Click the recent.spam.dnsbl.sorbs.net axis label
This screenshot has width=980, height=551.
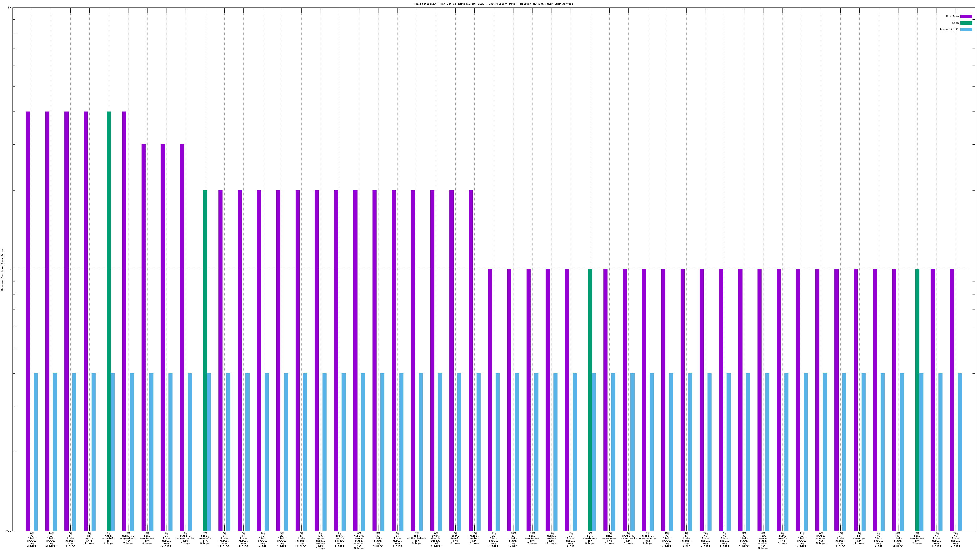click(x=359, y=541)
